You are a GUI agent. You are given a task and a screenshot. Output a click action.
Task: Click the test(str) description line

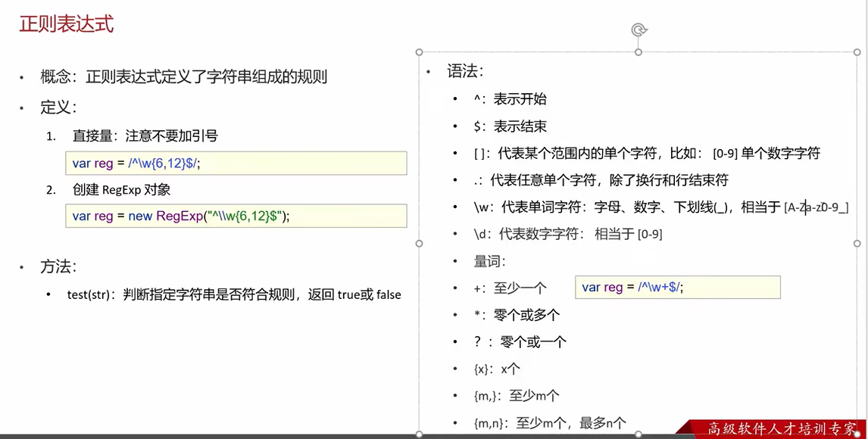click(x=234, y=294)
